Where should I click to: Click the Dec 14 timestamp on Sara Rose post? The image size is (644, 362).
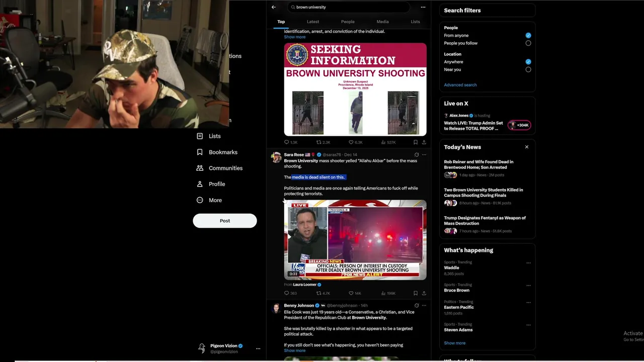(x=351, y=155)
